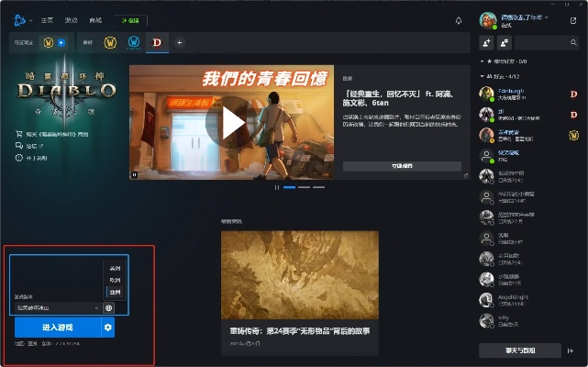Viewport: 588px width, 367px height.
Task: Select the gold World of Warcraft favorite tab
Action: [110, 43]
